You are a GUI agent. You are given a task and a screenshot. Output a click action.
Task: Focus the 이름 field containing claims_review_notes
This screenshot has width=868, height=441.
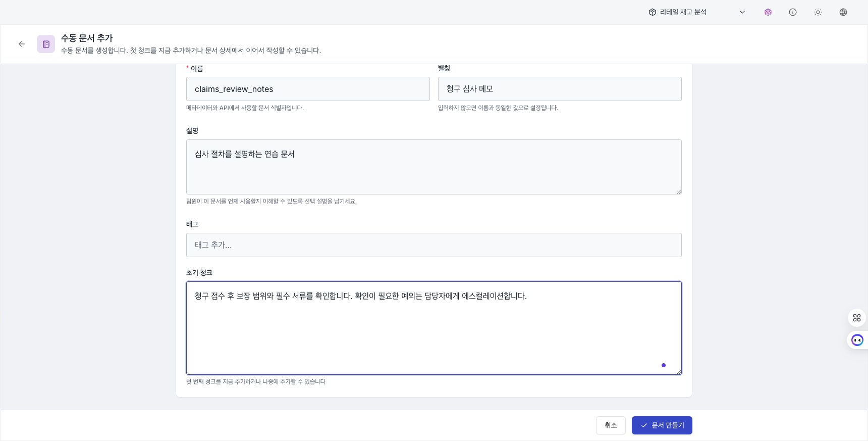pyautogui.click(x=308, y=89)
